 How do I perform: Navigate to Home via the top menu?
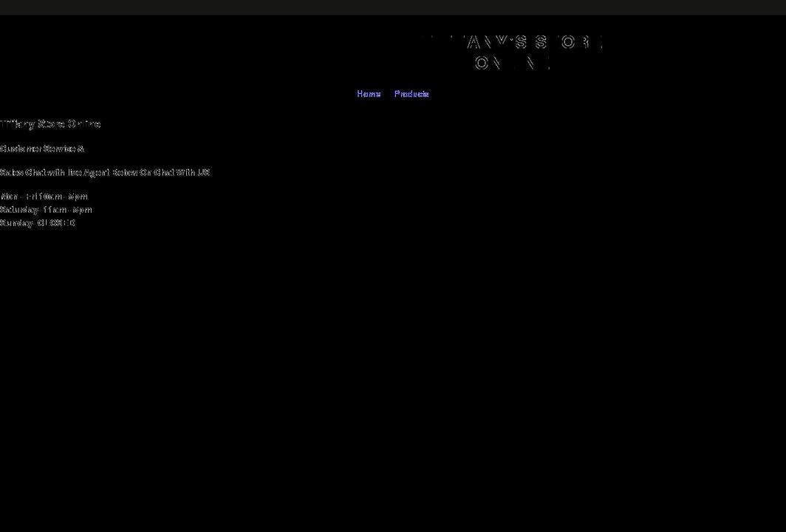point(369,94)
